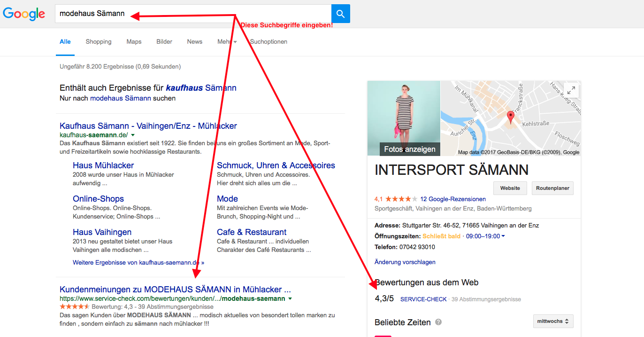Switch to the Bilder tab
This screenshot has height=337, width=644.
[164, 42]
